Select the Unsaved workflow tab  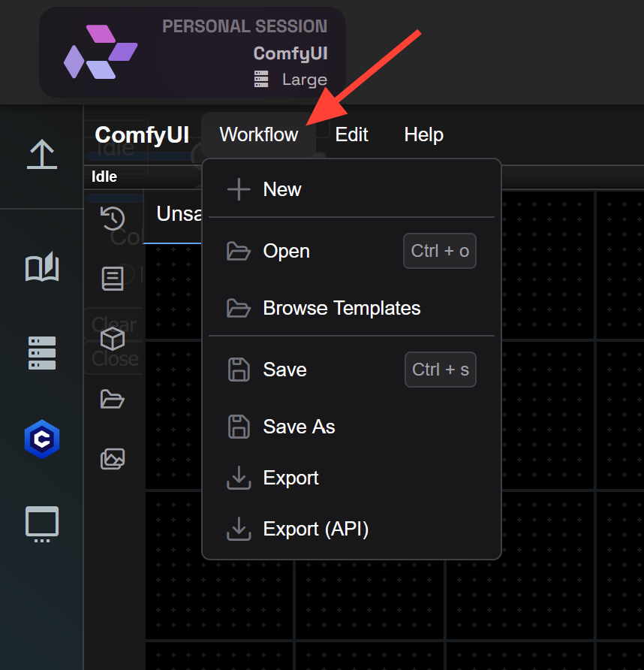(x=173, y=216)
